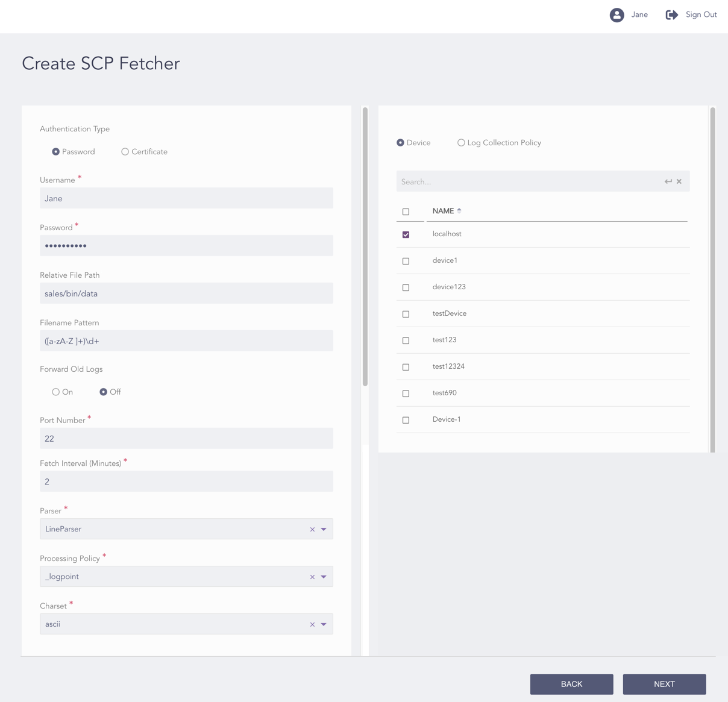Click the X to clear the search field
728x702 pixels.
pos(679,181)
